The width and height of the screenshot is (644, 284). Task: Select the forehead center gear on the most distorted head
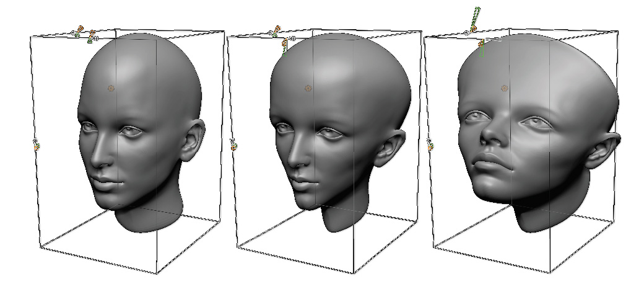pyautogui.click(x=505, y=88)
